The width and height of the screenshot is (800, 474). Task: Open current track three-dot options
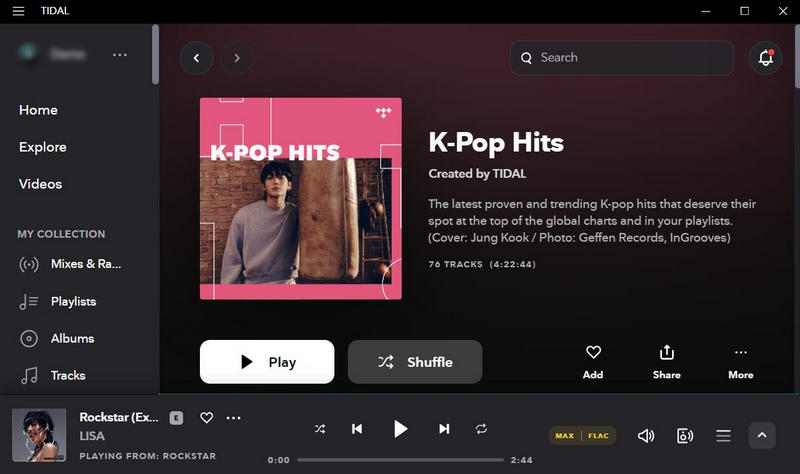click(x=234, y=418)
